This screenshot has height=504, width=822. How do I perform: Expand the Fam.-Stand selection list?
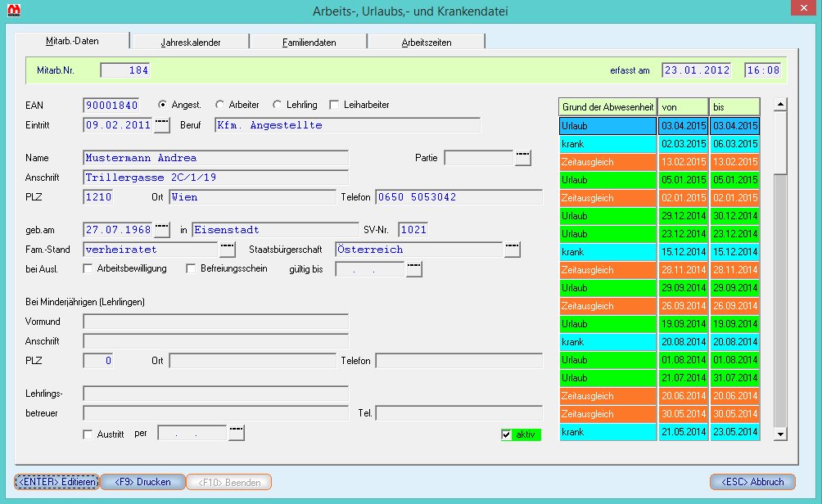(x=227, y=250)
